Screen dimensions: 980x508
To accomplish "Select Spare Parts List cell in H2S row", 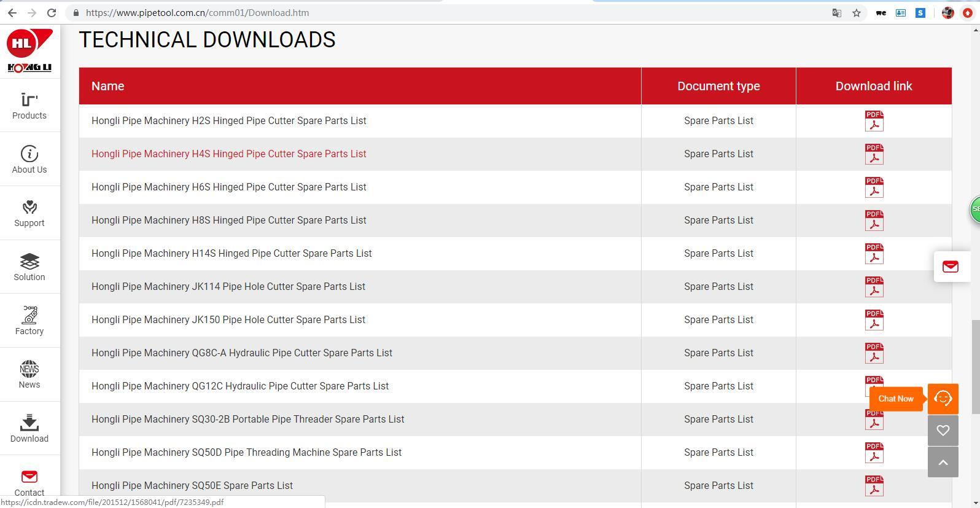I will pos(718,121).
